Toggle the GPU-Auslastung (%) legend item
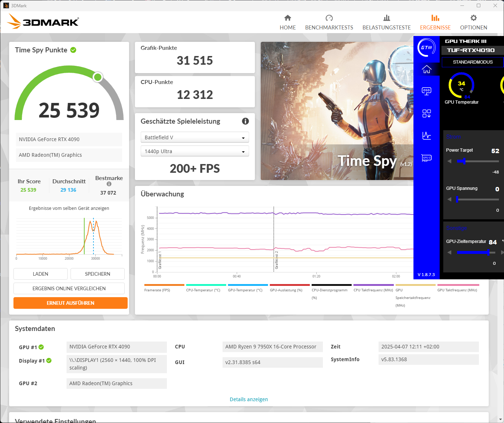Image resolution: width=504 pixels, height=423 pixels. 289,288
